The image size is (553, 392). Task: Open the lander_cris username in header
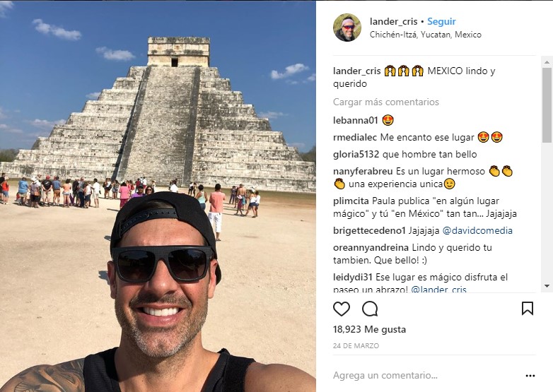point(393,21)
